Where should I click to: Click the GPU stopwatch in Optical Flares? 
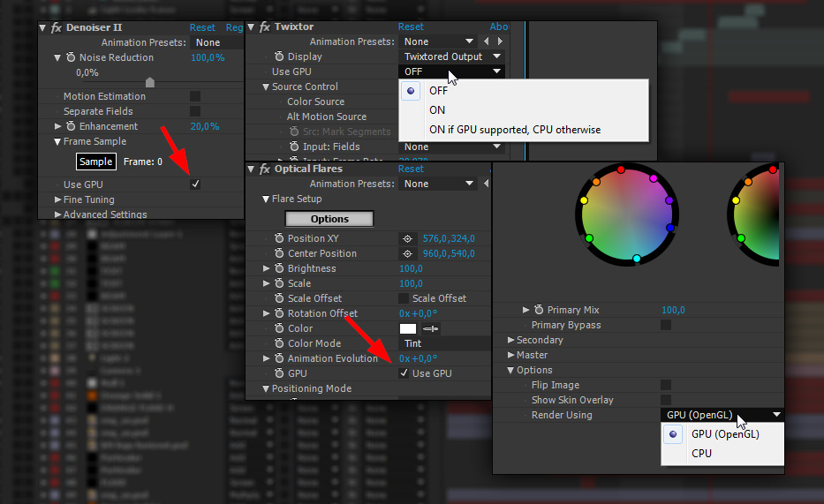click(279, 372)
